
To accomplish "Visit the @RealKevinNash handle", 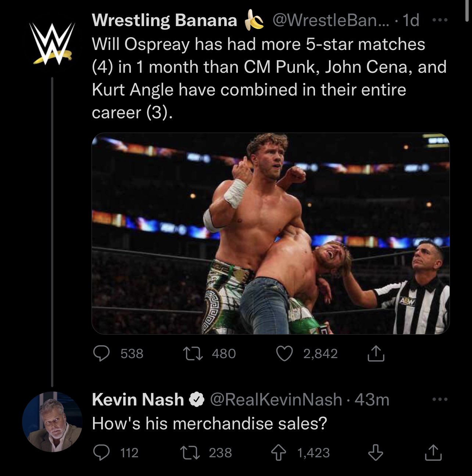I will [276, 400].
